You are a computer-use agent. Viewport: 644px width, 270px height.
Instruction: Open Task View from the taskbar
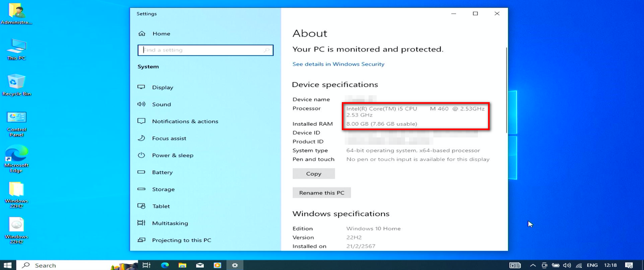coord(147,265)
